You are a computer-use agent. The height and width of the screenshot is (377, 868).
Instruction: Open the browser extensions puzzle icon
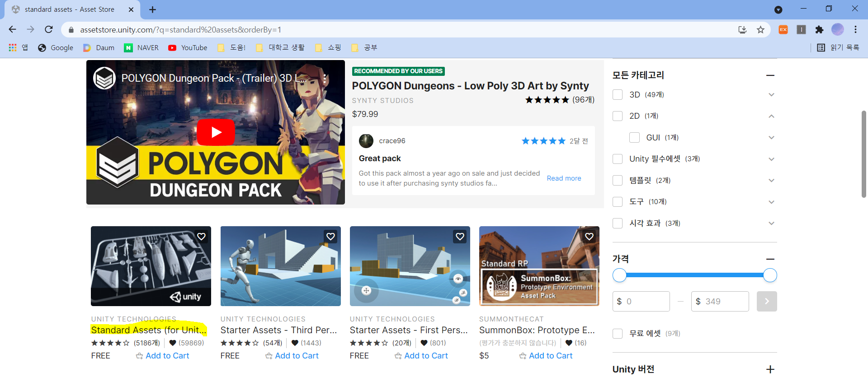pos(819,30)
